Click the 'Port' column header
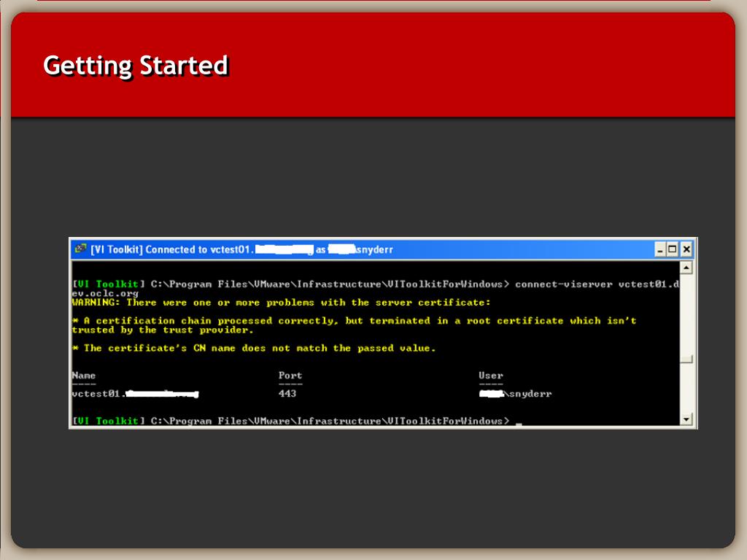747x560 pixels. pos(290,376)
